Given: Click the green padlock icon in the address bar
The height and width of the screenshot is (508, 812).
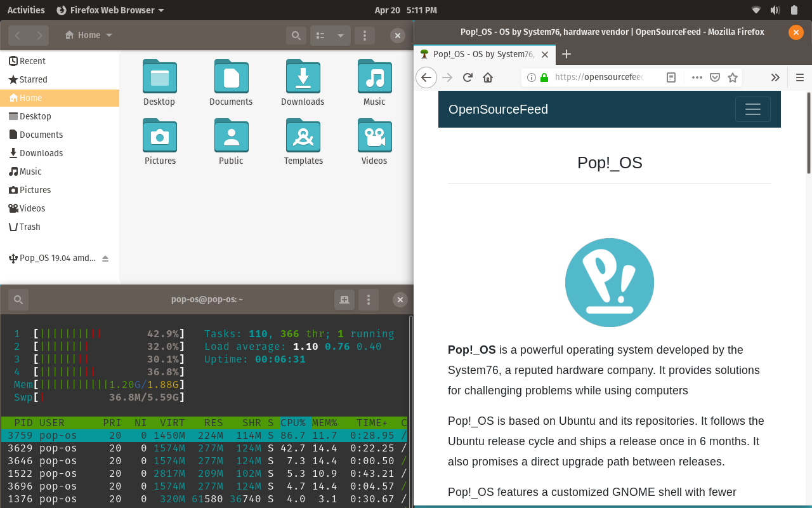Looking at the screenshot, I should click(543, 77).
